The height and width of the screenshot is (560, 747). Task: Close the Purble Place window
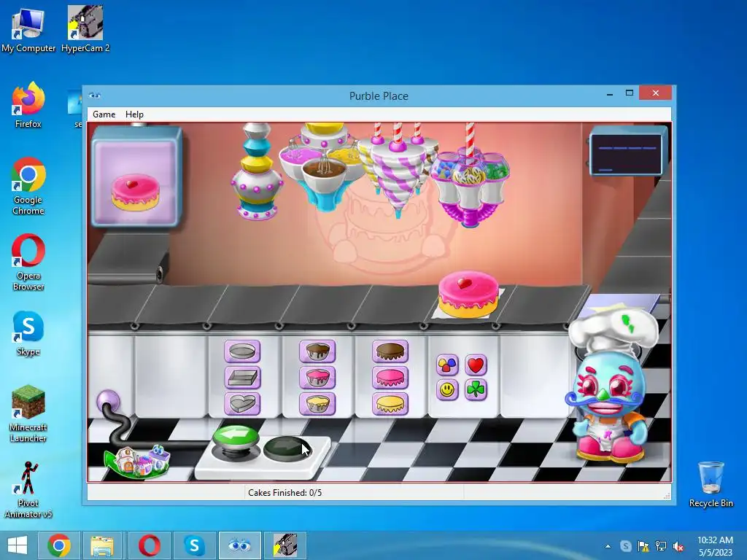pos(656,93)
